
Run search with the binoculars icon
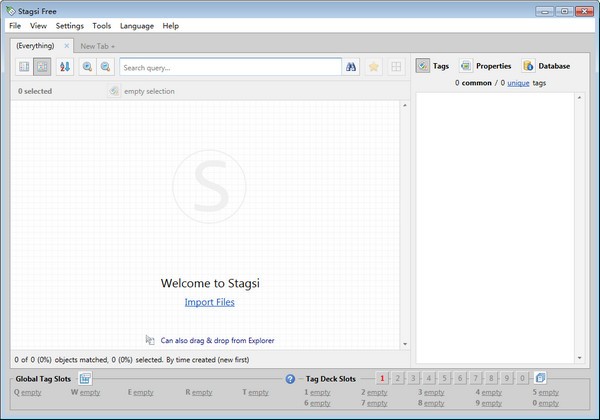coord(351,67)
